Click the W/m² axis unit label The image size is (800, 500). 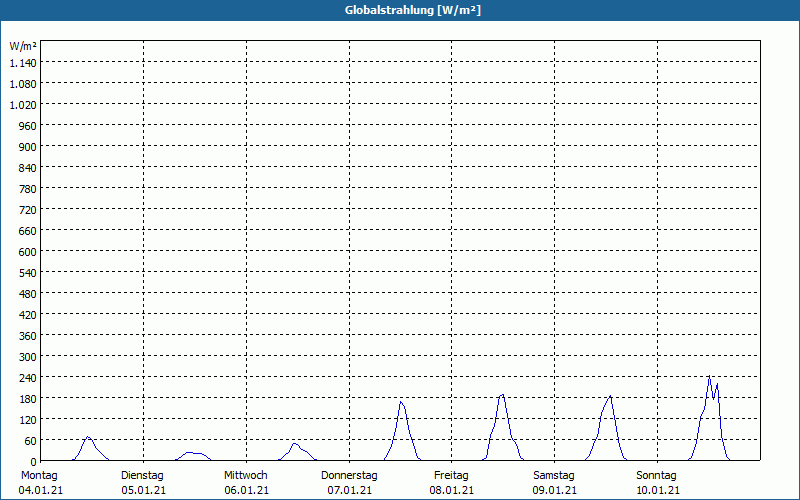click(x=23, y=46)
